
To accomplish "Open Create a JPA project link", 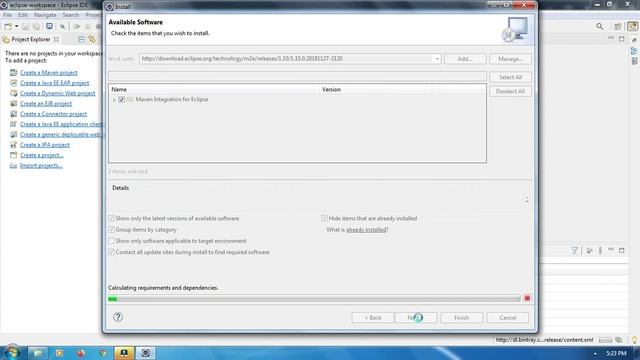I will pos(45,145).
